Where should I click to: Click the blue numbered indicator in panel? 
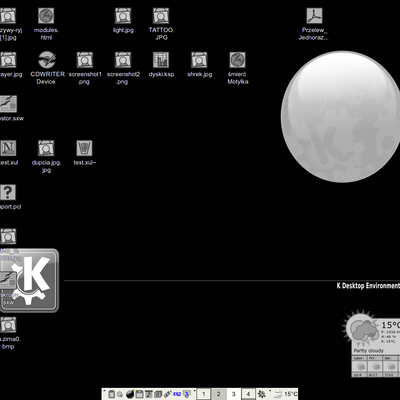coord(177,394)
